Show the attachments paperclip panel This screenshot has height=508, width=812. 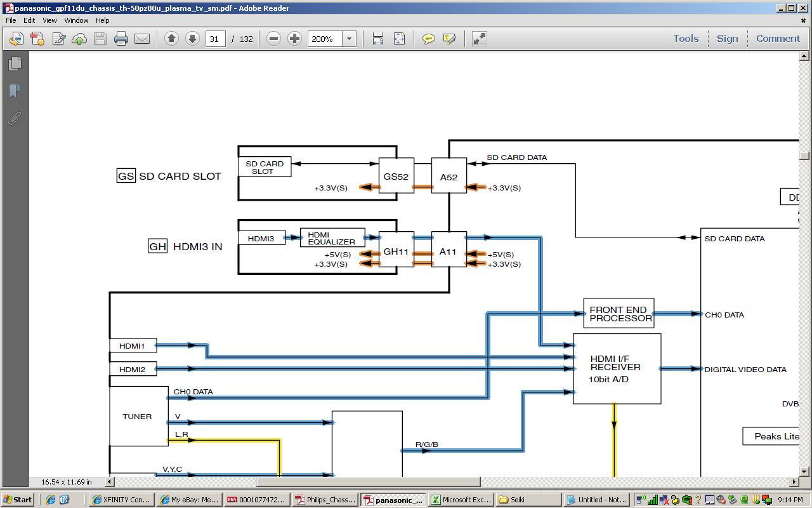(15, 118)
